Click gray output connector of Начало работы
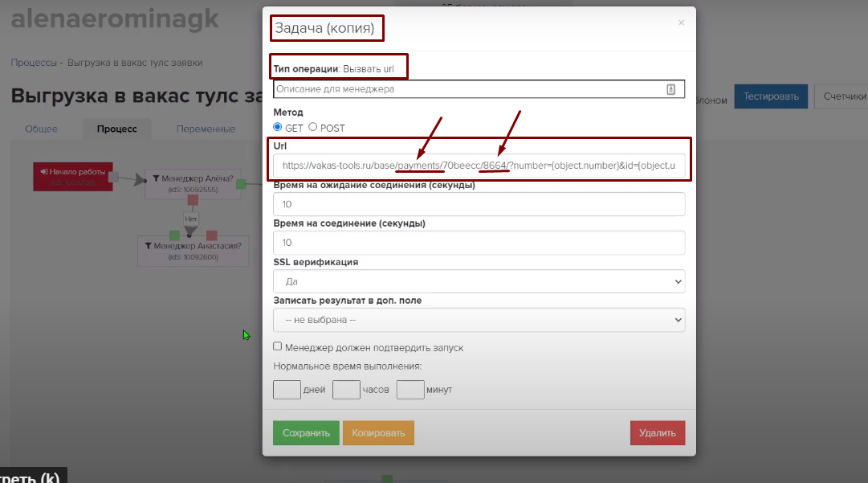The width and height of the screenshot is (868, 483). tap(114, 176)
